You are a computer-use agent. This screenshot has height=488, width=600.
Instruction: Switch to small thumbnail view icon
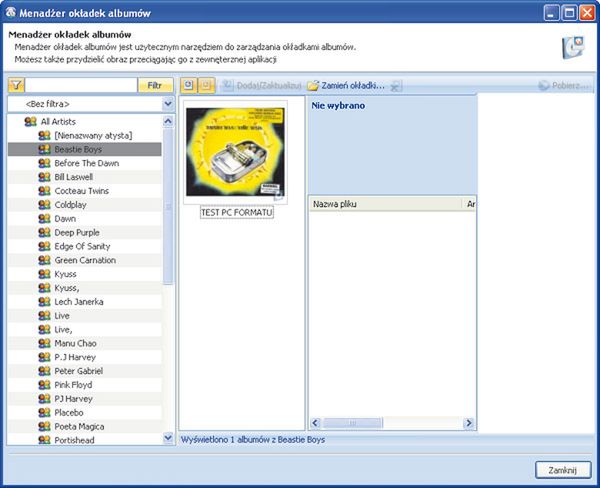click(206, 85)
